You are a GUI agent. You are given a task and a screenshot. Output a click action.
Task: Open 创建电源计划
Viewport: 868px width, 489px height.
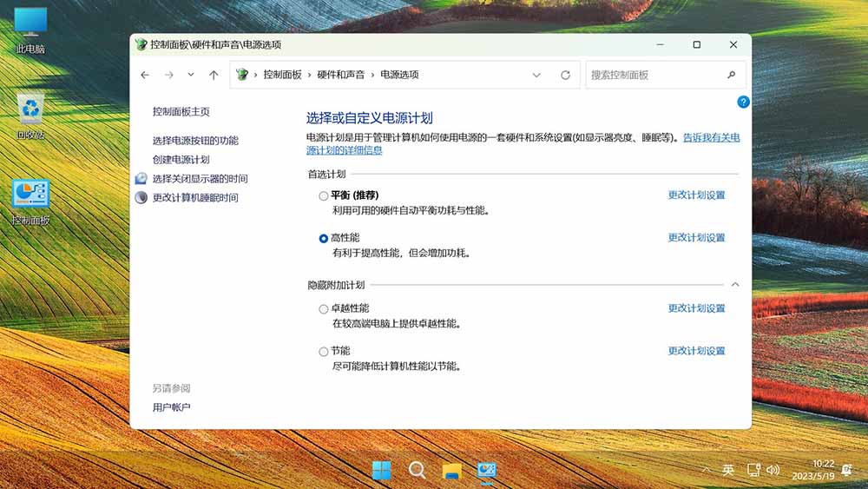coord(181,160)
